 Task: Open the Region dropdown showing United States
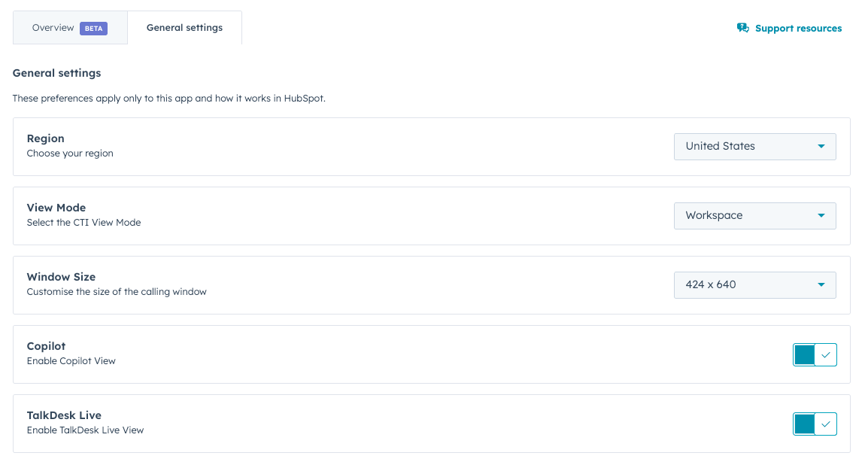pos(754,146)
